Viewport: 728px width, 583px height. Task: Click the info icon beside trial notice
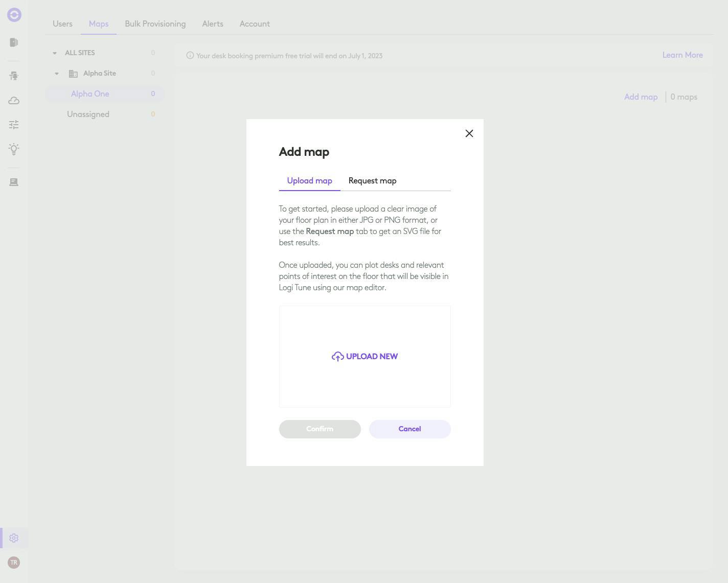[190, 56]
